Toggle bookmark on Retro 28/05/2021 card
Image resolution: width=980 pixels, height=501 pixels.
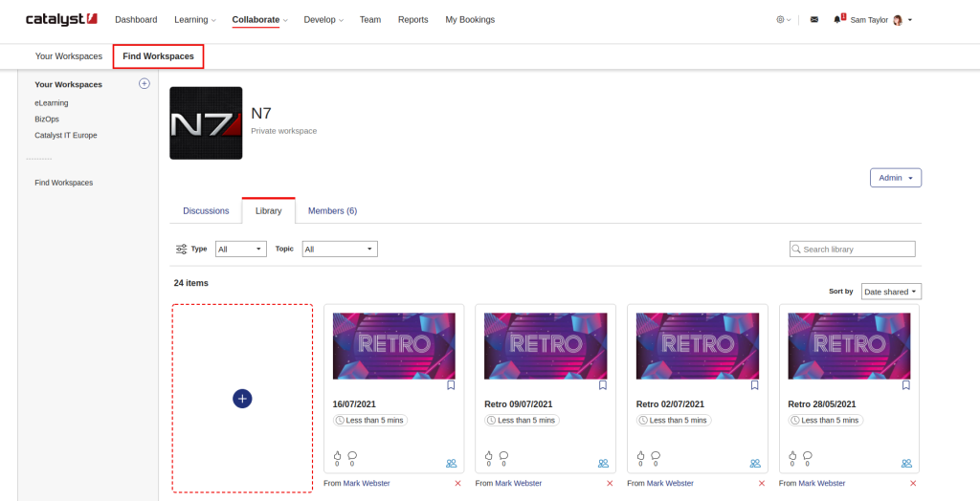point(906,385)
